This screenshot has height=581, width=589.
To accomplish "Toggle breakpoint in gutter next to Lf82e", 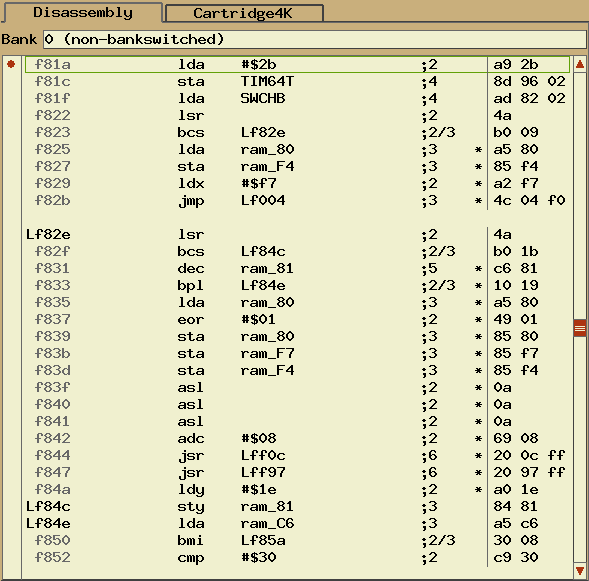I will (x=11, y=234).
